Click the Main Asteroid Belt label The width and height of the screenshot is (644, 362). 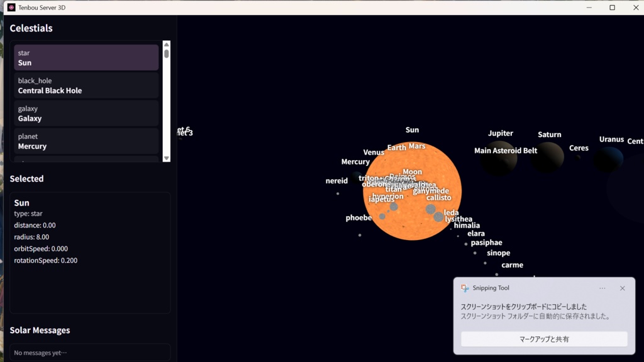pos(506,151)
